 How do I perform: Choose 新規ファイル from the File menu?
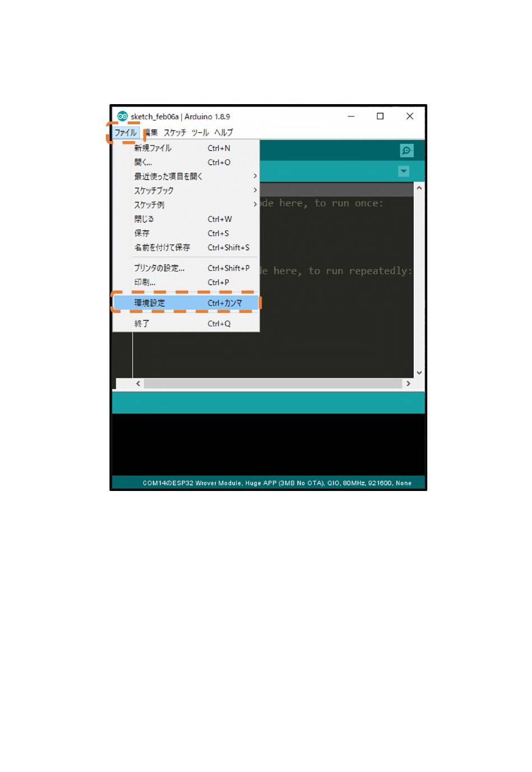(186, 148)
